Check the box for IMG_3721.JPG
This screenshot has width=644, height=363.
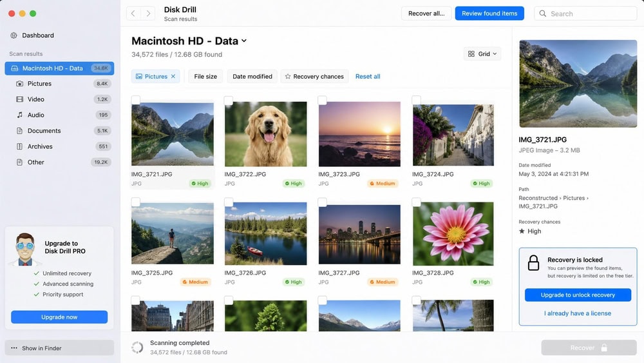coord(135,100)
